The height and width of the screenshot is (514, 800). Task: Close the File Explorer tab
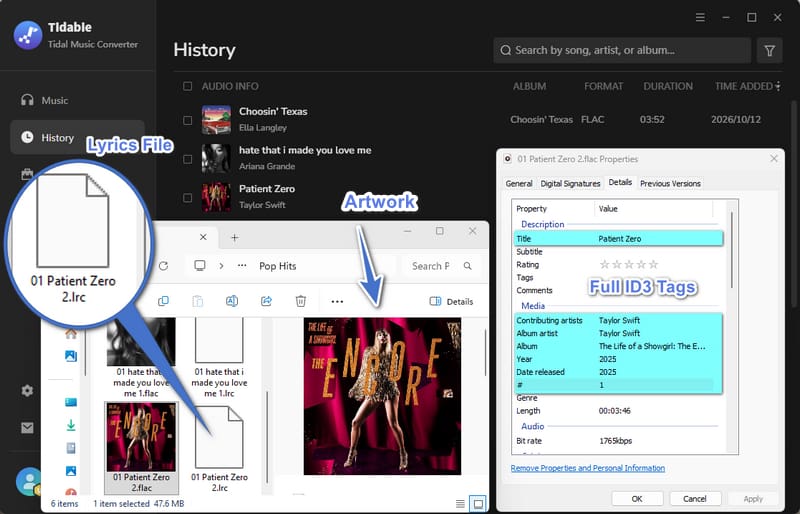pos(203,237)
